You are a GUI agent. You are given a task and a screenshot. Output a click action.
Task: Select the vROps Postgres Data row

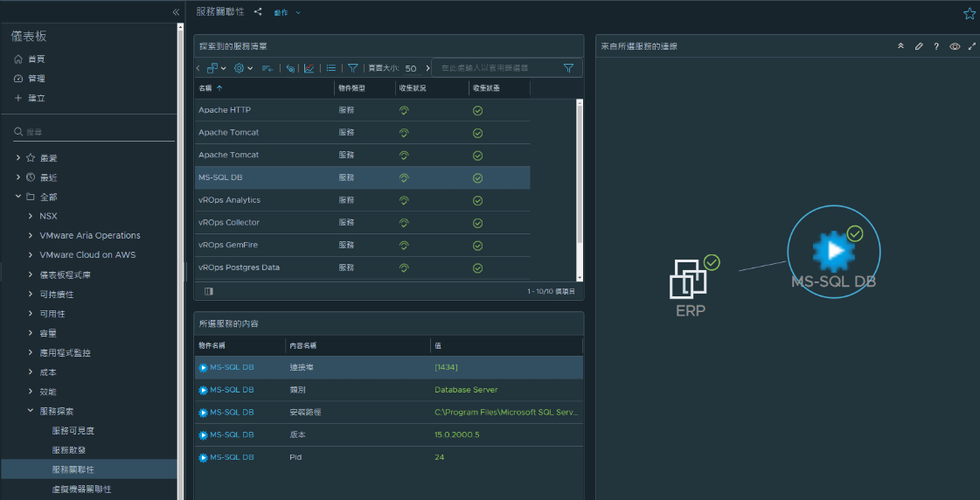pos(363,267)
